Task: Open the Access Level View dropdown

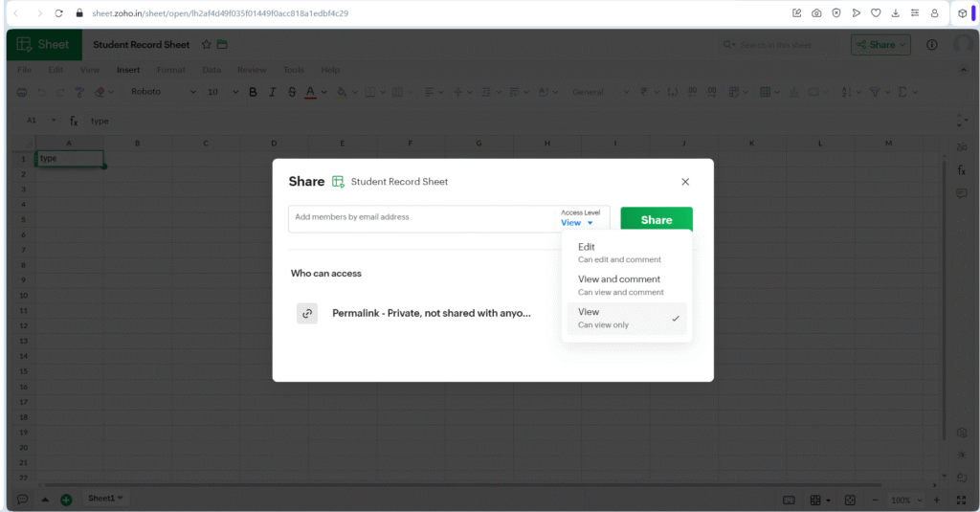Action: [x=577, y=223]
